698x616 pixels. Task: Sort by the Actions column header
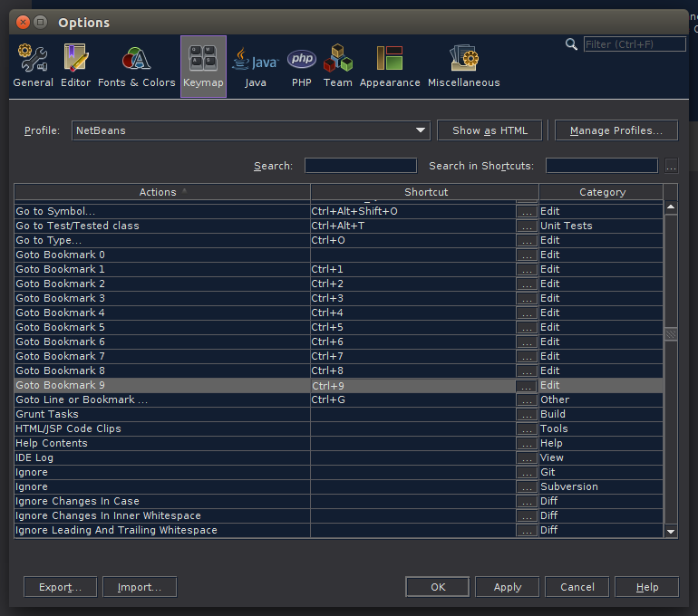coord(162,192)
